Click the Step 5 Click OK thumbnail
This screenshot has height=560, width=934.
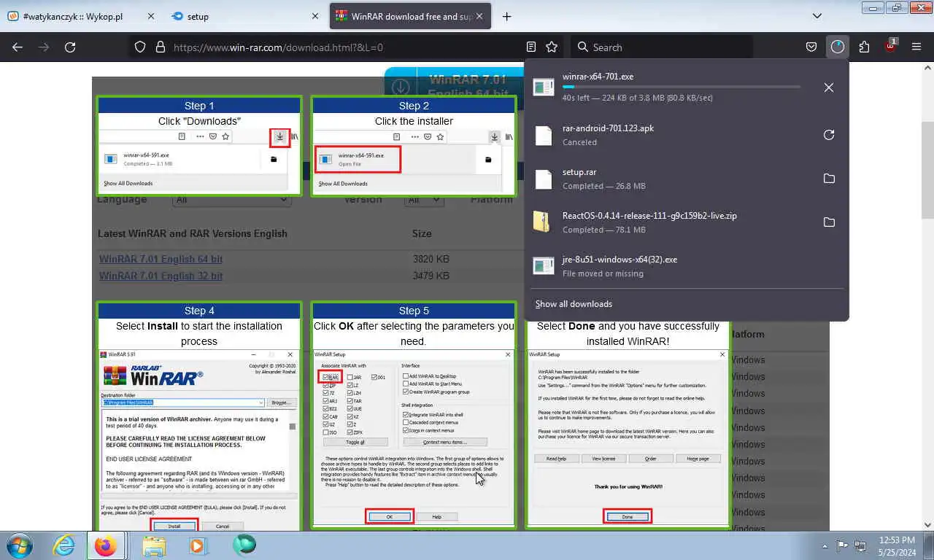click(x=414, y=416)
